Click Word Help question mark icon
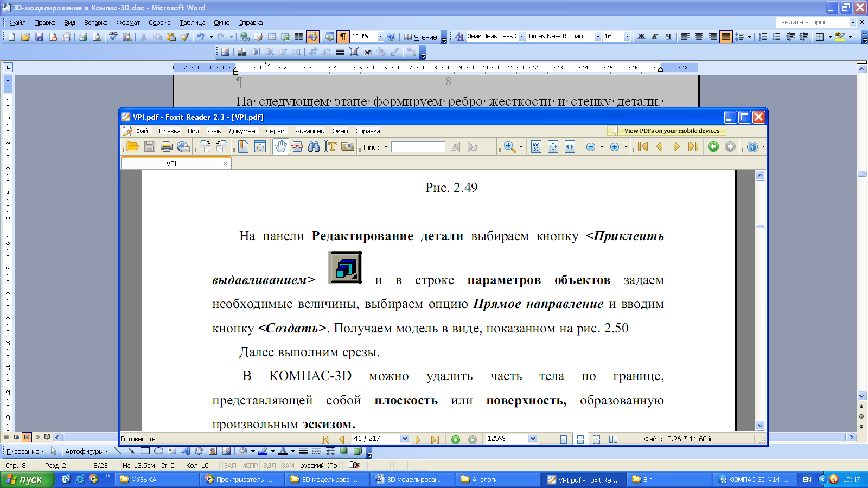This screenshot has width=868, height=488. point(391,36)
